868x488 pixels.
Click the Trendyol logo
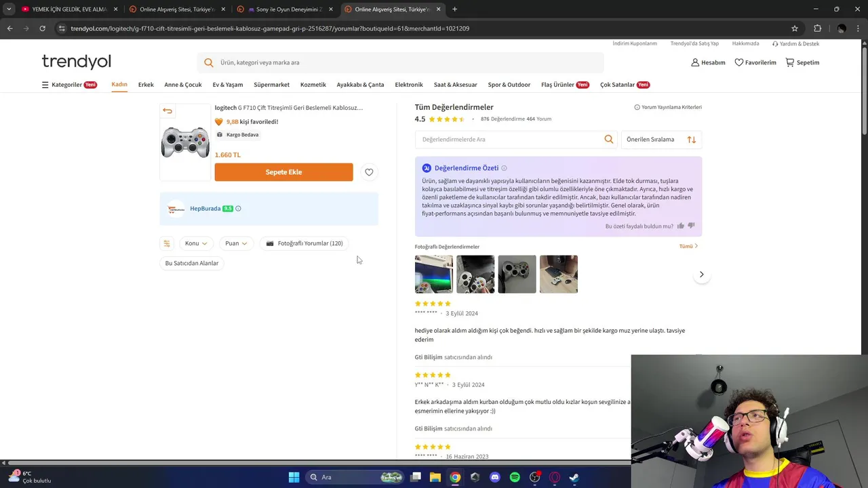click(x=76, y=62)
